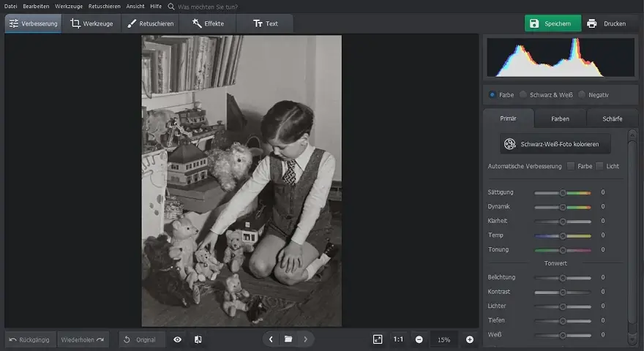The height and width of the screenshot is (351, 644).
Task: Open the Bearbeiten menu
Action: [36, 6]
